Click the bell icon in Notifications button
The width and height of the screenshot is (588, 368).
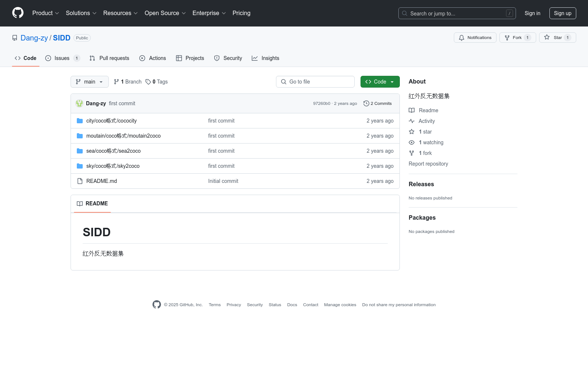[x=462, y=38]
